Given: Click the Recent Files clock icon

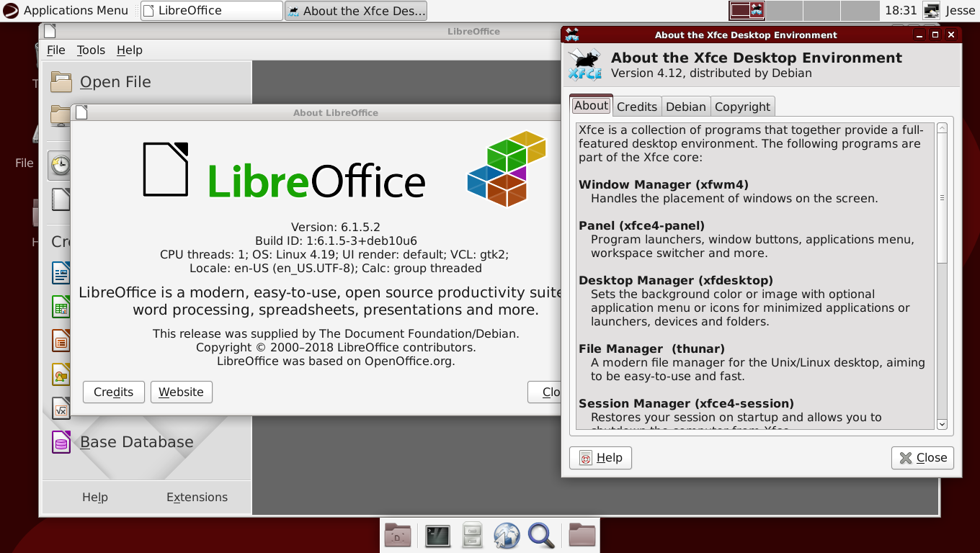Looking at the screenshot, I should click(61, 165).
